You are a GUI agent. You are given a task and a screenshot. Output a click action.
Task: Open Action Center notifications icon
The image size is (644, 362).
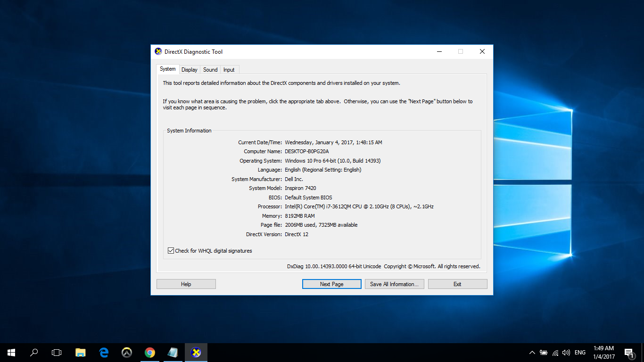pos(629,352)
